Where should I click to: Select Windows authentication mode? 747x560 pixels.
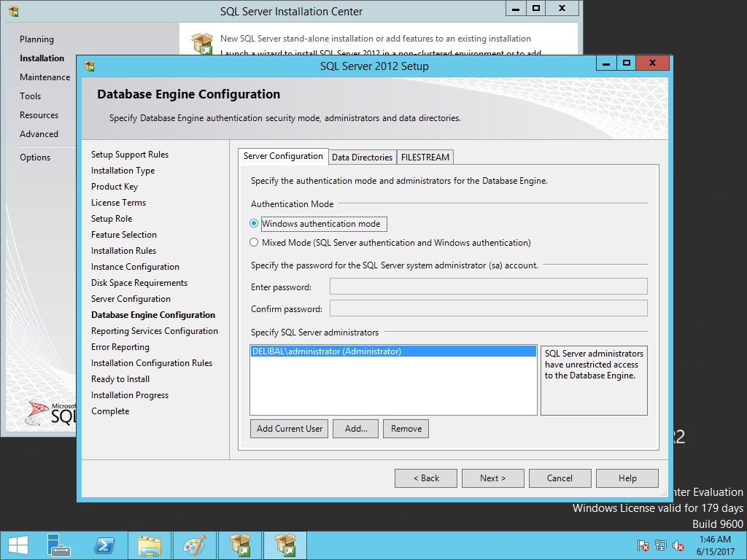click(x=254, y=224)
